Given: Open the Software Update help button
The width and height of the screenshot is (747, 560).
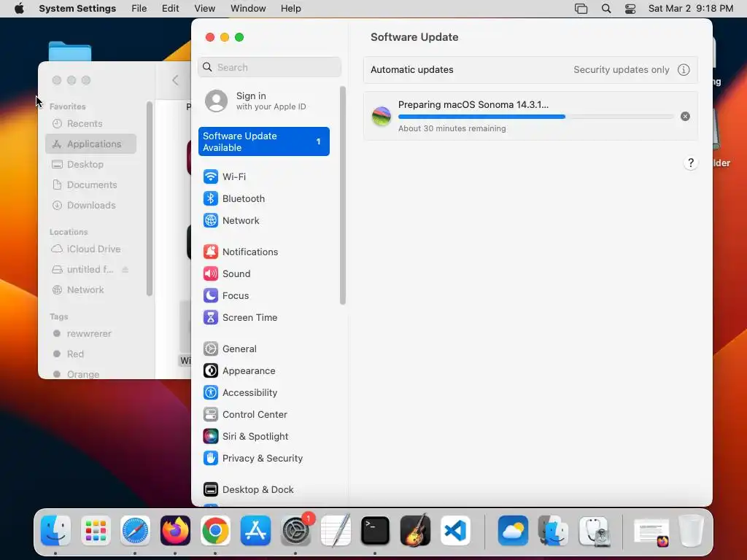Looking at the screenshot, I should click(691, 163).
